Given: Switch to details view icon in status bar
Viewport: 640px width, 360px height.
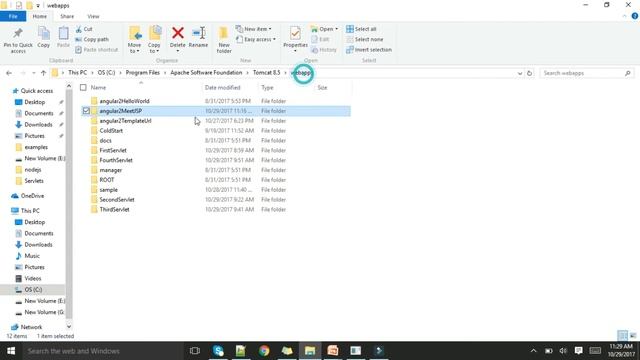Looking at the screenshot, I should tap(622, 336).
